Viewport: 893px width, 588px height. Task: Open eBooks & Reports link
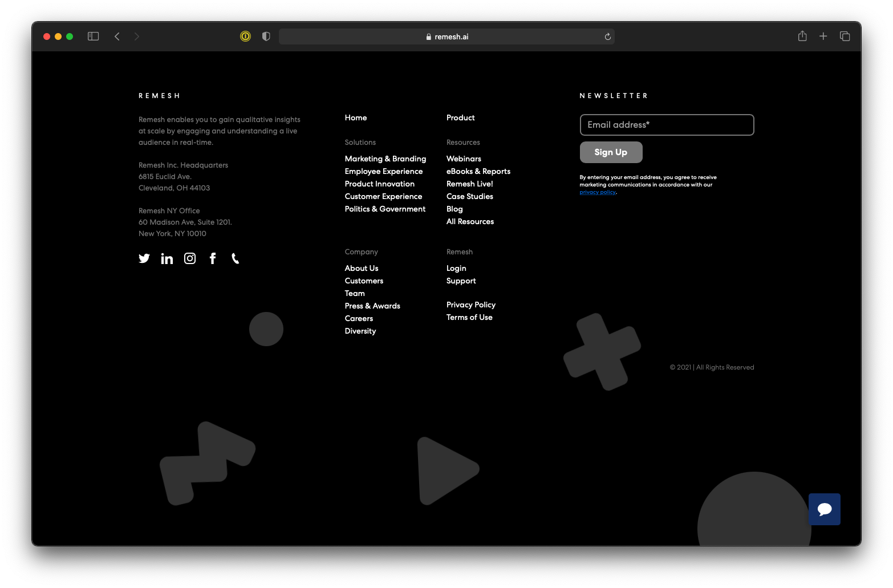tap(478, 172)
